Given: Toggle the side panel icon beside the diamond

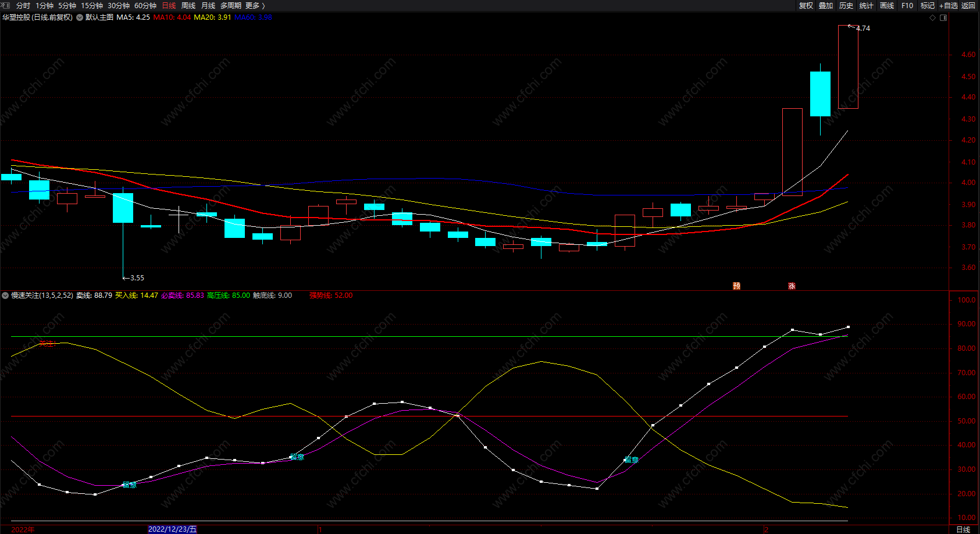Looking at the screenshot, I should pos(943,17).
